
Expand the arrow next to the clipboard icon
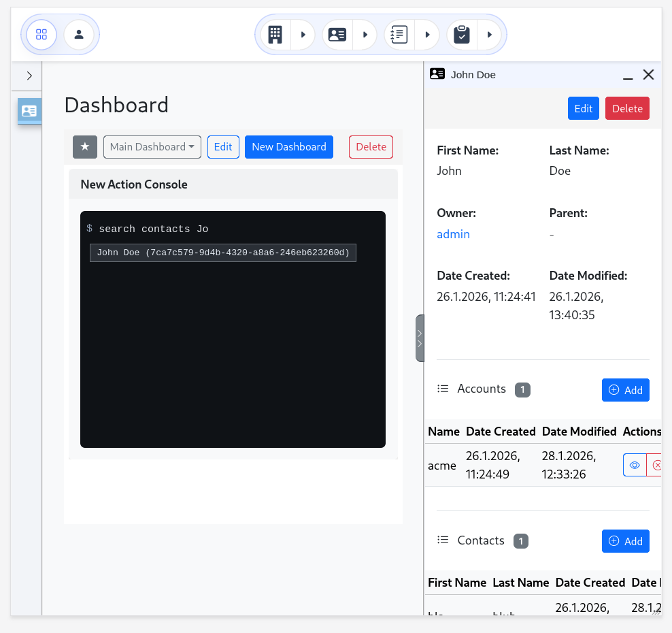[489, 34]
